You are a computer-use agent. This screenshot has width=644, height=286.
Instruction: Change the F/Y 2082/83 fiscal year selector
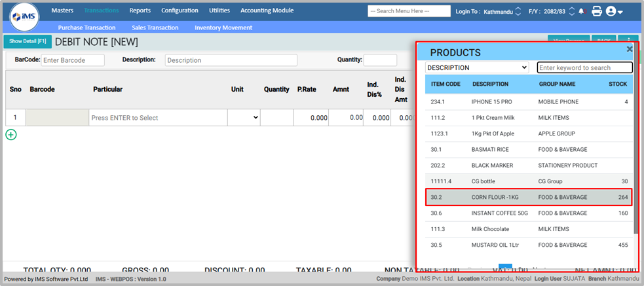point(571,11)
